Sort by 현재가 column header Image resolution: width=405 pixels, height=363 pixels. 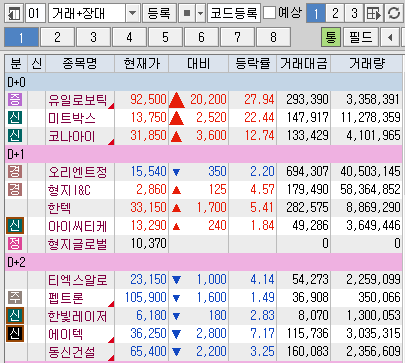142,64
